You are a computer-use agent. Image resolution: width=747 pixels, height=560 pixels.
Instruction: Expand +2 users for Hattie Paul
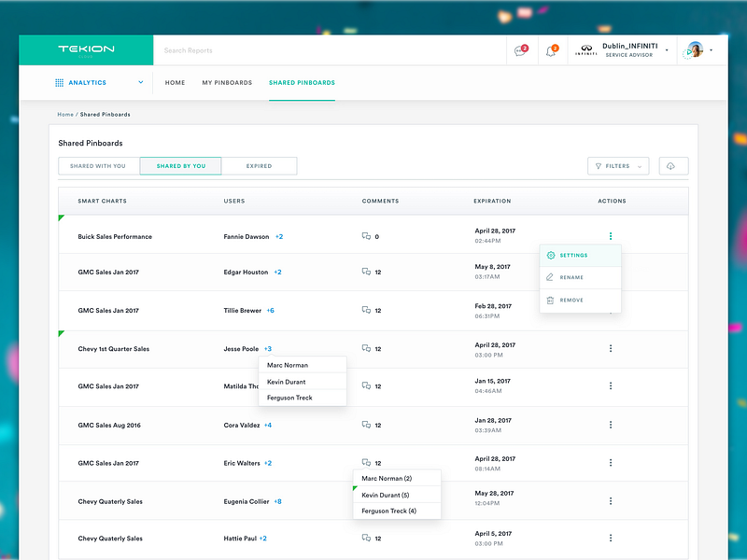coord(263,539)
